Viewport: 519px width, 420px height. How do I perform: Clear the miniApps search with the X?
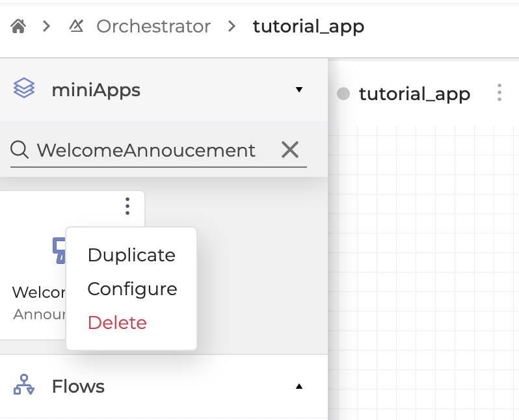[x=289, y=150]
